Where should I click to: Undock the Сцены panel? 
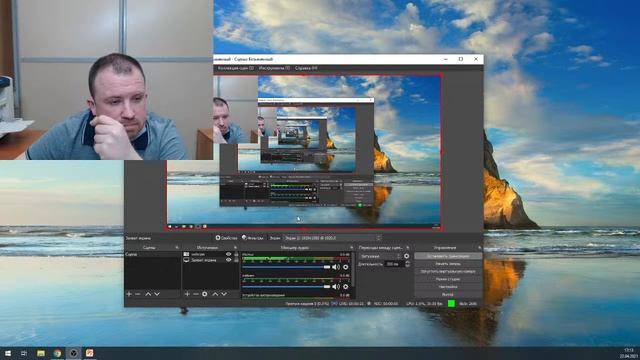[x=177, y=247]
